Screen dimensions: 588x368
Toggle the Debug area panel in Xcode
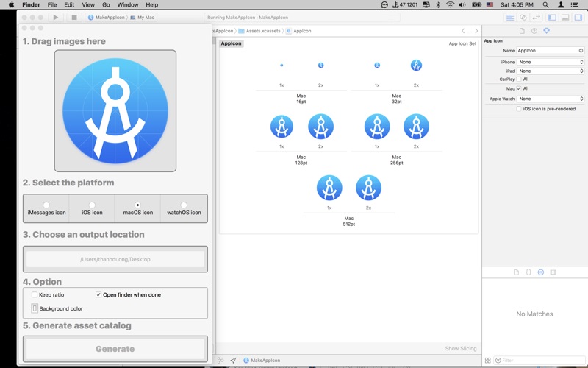click(565, 17)
